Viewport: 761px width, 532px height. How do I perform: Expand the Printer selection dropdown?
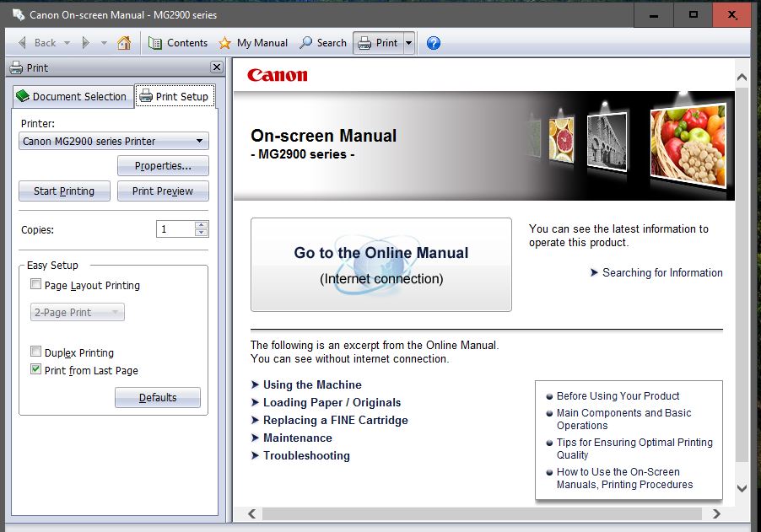[199, 142]
